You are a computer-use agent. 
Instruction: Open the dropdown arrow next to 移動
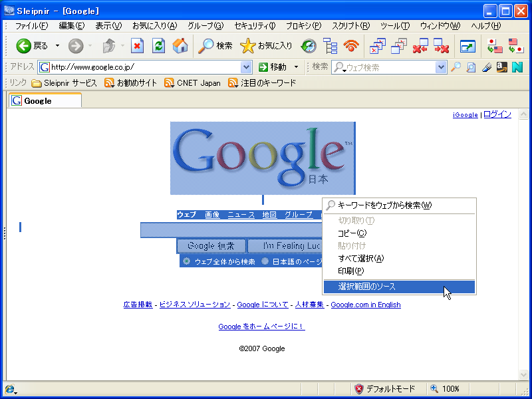click(x=296, y=67)
